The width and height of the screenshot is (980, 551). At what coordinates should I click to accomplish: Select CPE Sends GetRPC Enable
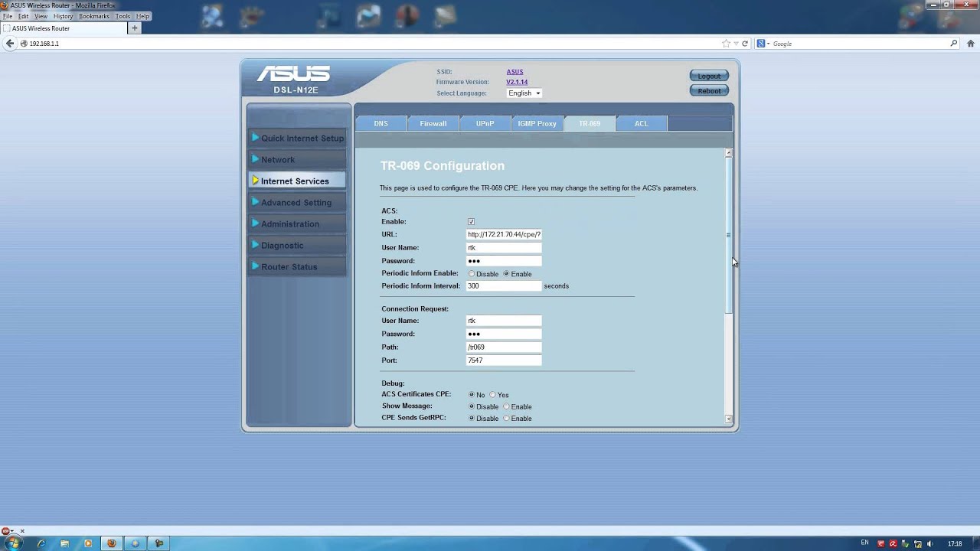click(x=506, y=419)
